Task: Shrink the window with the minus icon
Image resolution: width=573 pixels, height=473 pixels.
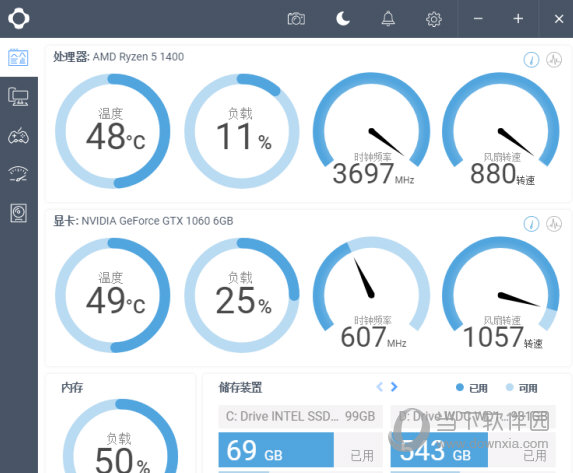Action: pyautogui.click(x=478, y=19)
